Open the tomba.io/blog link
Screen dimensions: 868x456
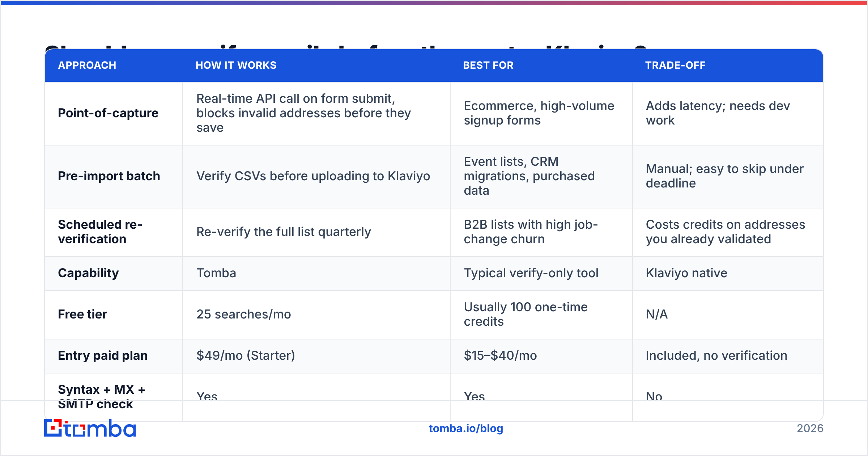click(x=466, y=428)
